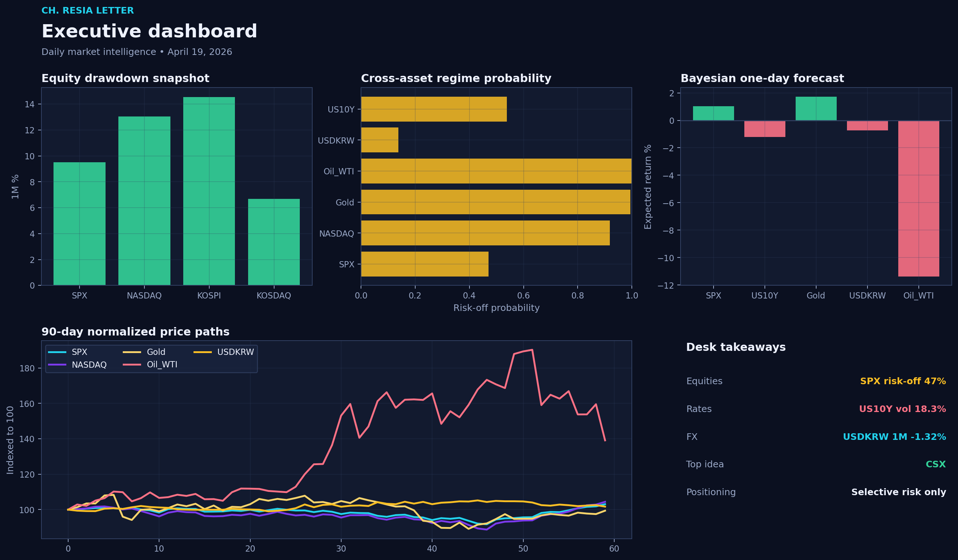The height and width of the screenshot is (560, 958).
Task: Click the '60' tick on price paths x-axis
Action: (614, 549)
